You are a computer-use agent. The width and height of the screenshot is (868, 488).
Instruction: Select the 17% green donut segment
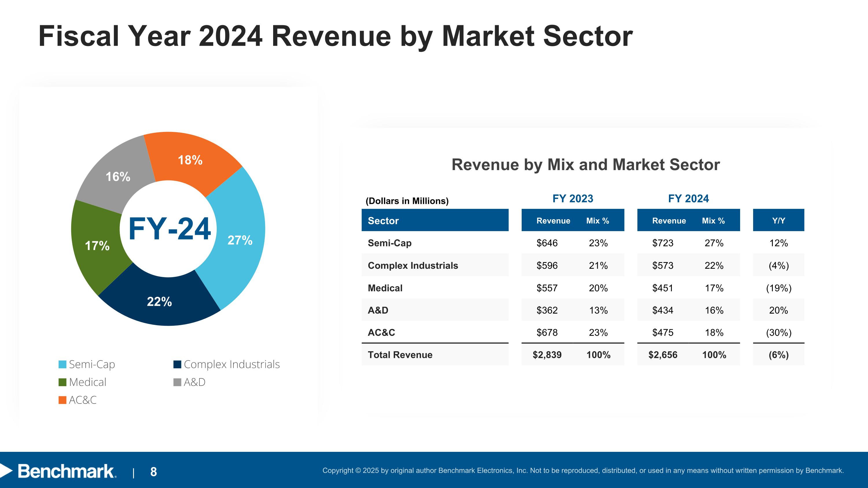(x=97, y=246)
